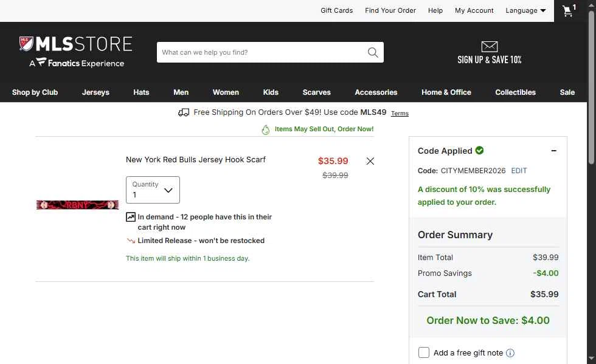Open the Quantity dropdown
Screen dimensions: 596x364
click(x=153, y=190)
